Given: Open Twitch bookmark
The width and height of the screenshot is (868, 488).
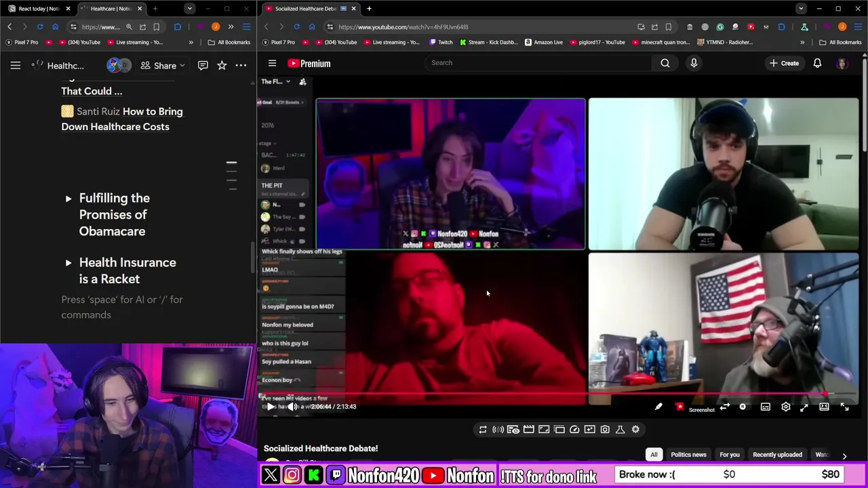Looking at the screenshot, I should (441, 42).
